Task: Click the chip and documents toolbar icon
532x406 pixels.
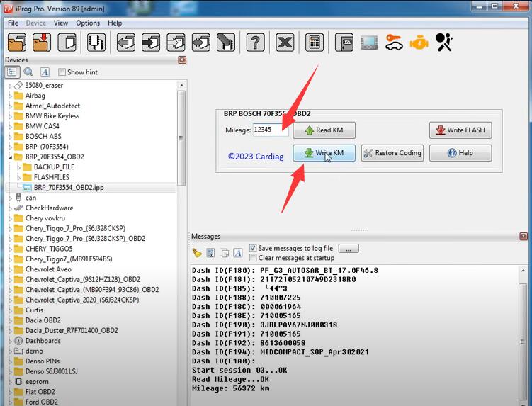Action: pos(96,43)
